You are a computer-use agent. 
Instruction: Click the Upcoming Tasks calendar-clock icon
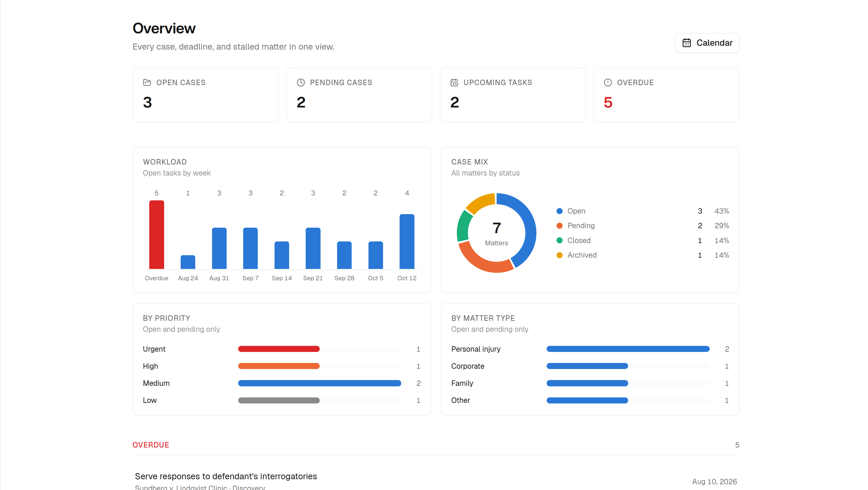click(x=454, y=82)
